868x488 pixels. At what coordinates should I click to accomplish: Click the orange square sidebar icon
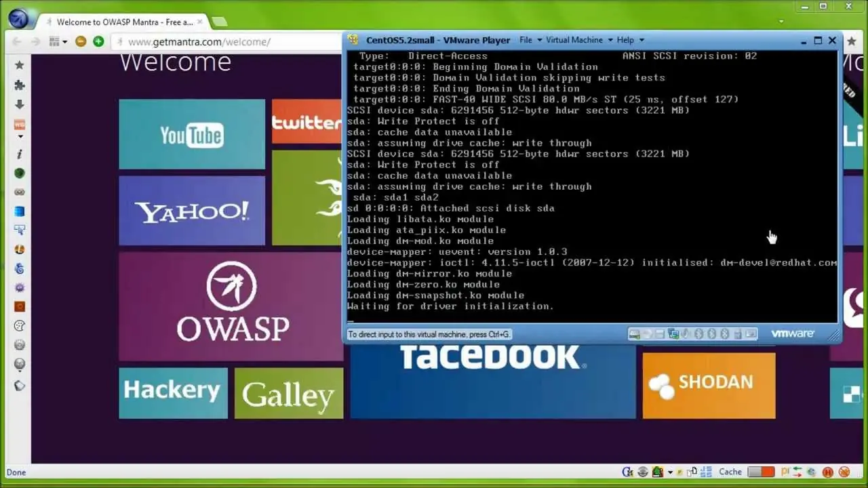[20, 306]
